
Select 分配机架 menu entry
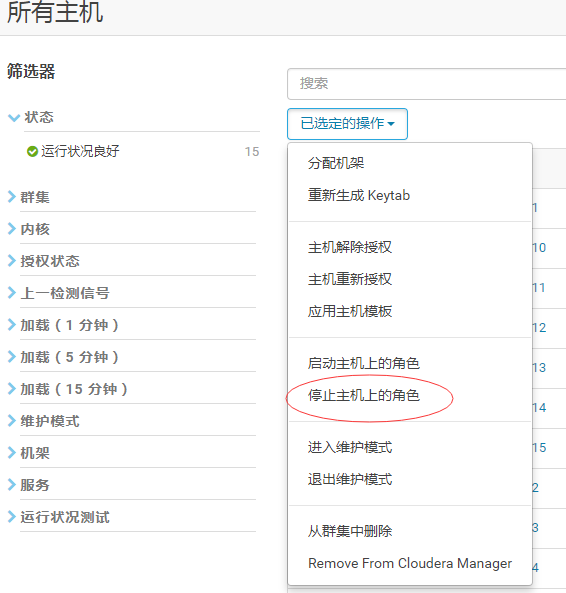coord(336,163)
